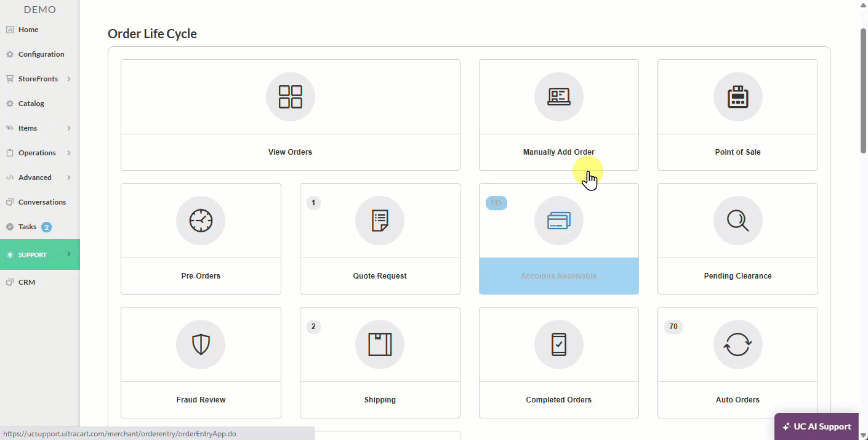Click the Manually Add Order laptop icon
Viewport: 868px width, 440px height.
559,97
